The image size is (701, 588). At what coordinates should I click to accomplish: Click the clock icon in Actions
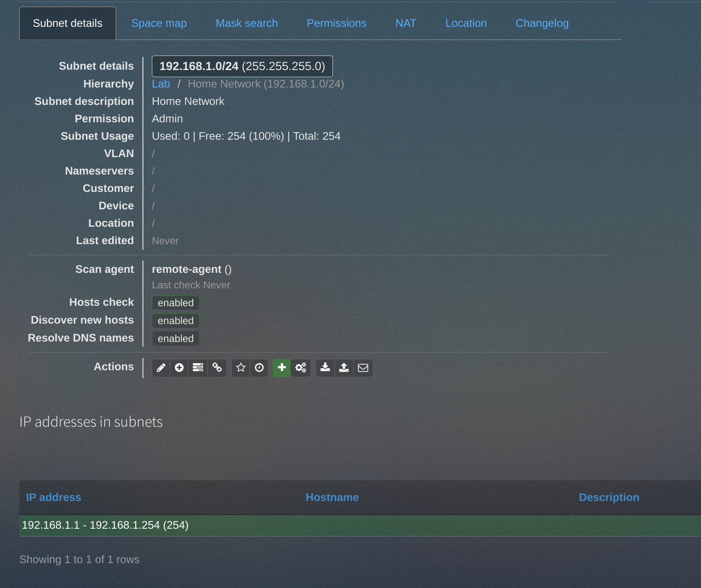click(x=259, y=368)
